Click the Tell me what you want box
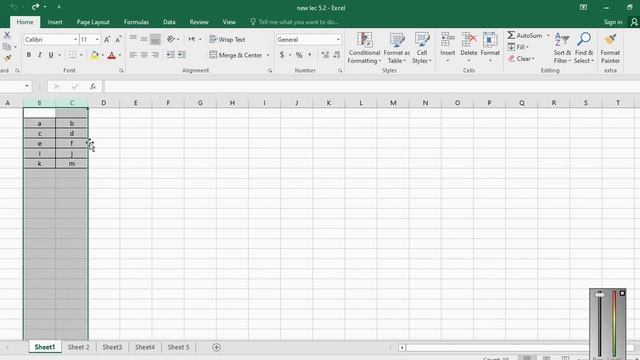 point(295,22)
